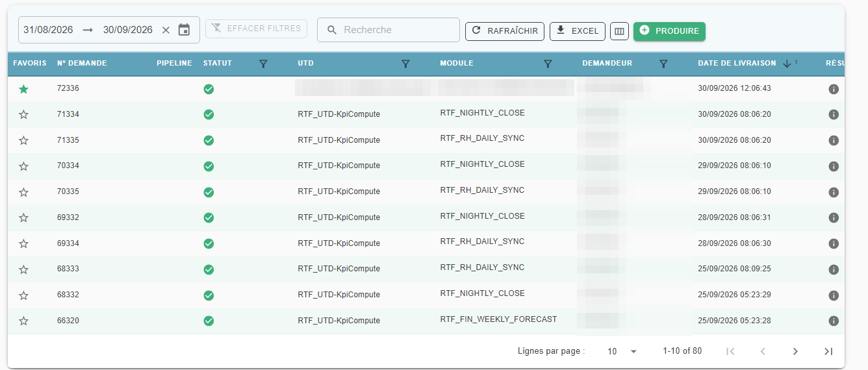Open info icon for request 71335
Viewport: 868px width, 370px height.
(x=834, y=140)
